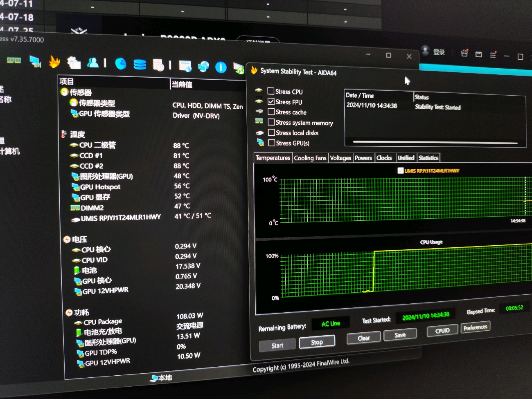Stop the stability test with Stop button
The image size is (532, 399).
317,342
